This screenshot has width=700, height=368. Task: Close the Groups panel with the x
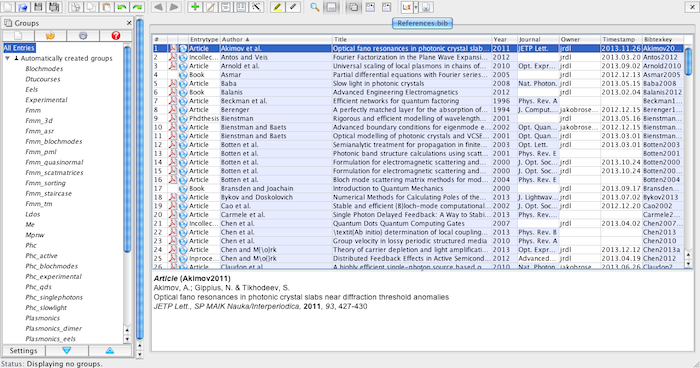coord(129,23)
